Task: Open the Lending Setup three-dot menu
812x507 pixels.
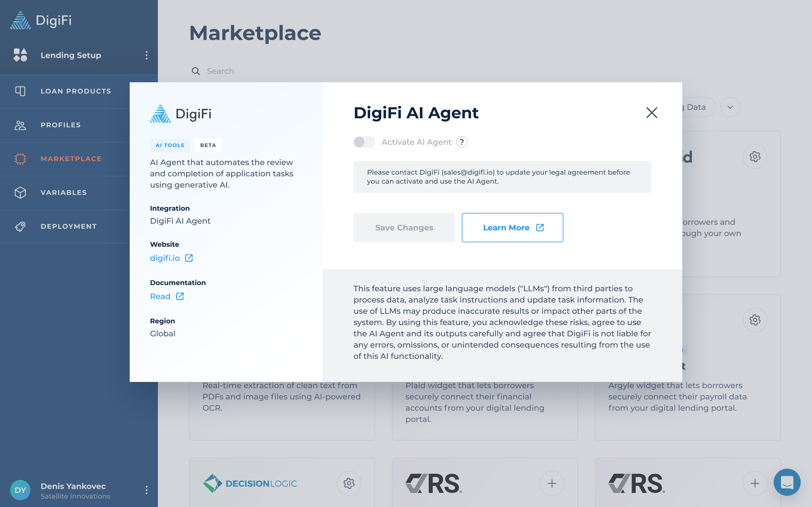Action: click(x=146, y=55)
